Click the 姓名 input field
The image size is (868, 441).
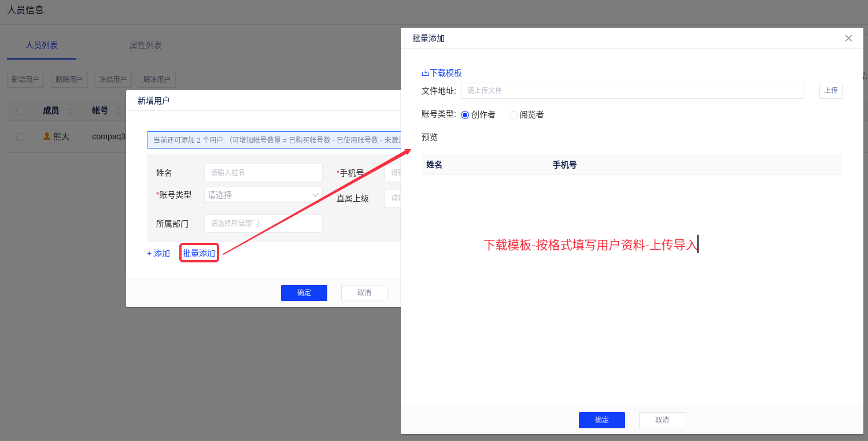(263, 173)
